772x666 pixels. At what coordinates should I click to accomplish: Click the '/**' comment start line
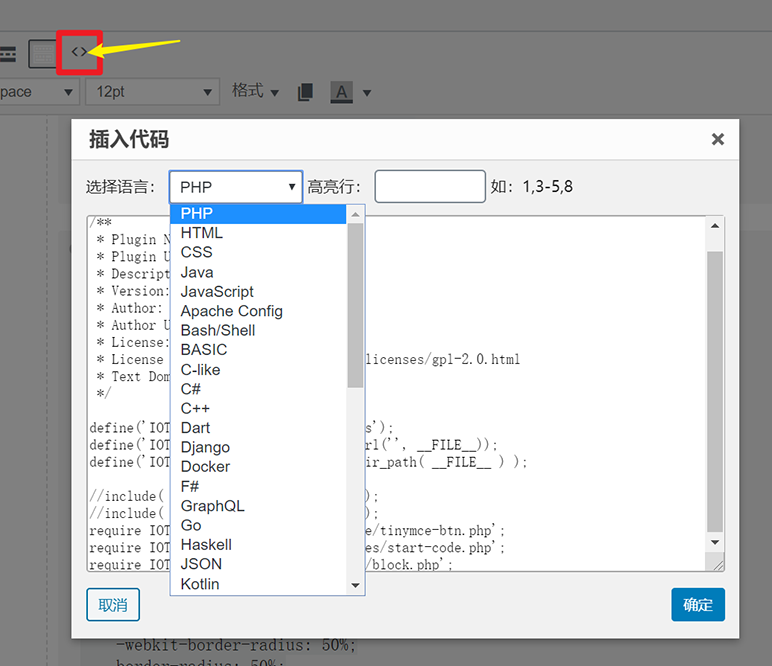click(101, 222)
